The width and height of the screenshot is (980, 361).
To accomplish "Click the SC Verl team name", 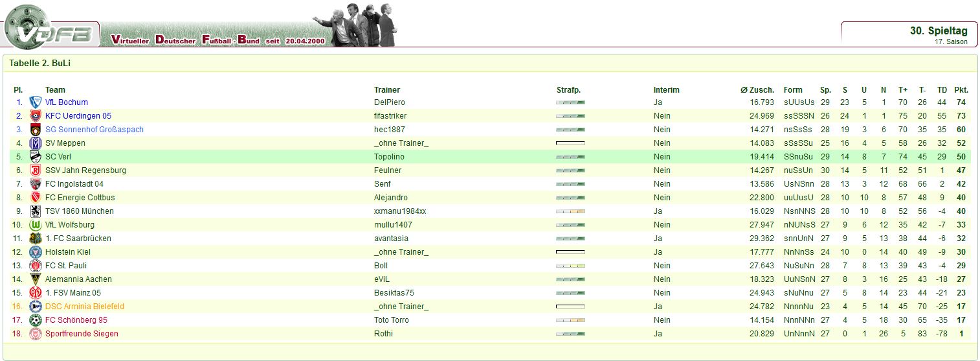I will tap(58, 157).
